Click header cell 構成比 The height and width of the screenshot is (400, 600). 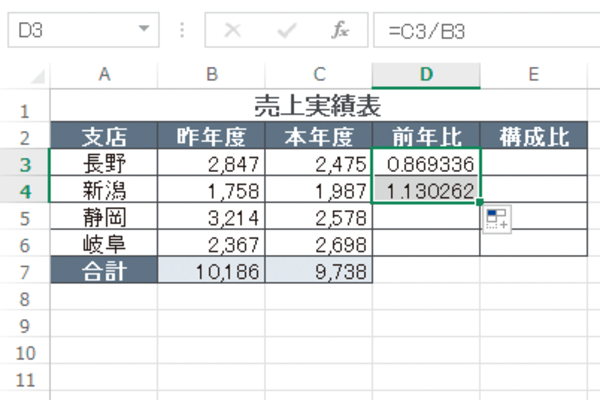[x=534, y=136]
